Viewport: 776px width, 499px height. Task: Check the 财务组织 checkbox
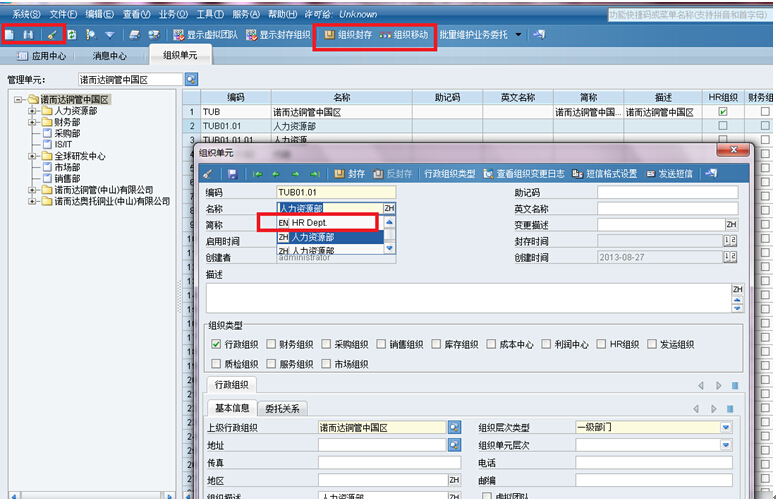point(271,344)
